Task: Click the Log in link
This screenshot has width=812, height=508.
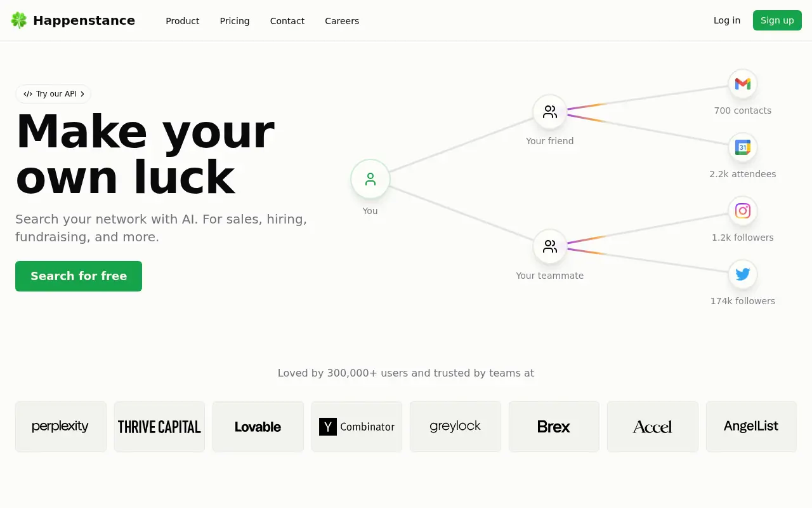Action: click(x=726, y=20)
